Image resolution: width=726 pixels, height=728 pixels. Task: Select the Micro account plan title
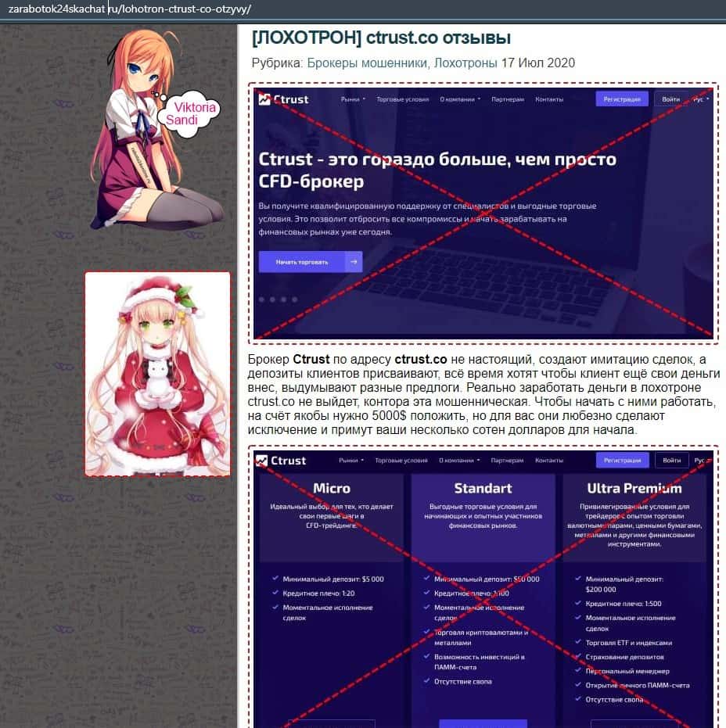pyautogui.click(x=332, y=489)
